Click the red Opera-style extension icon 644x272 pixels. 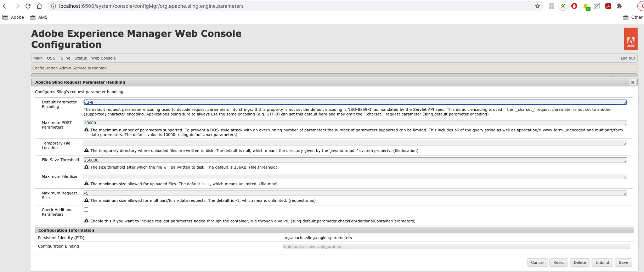[x=574, y=6]
